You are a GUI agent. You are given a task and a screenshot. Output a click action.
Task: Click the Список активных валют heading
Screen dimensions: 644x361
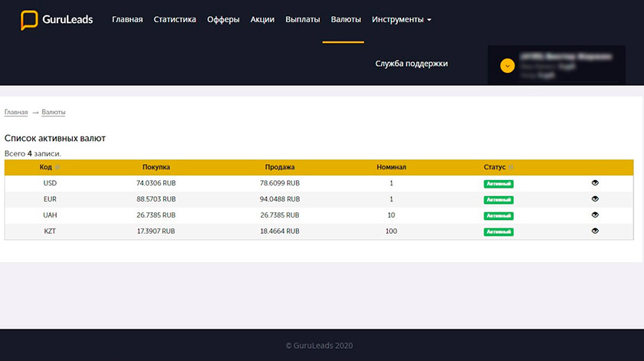tap(55, 139)
